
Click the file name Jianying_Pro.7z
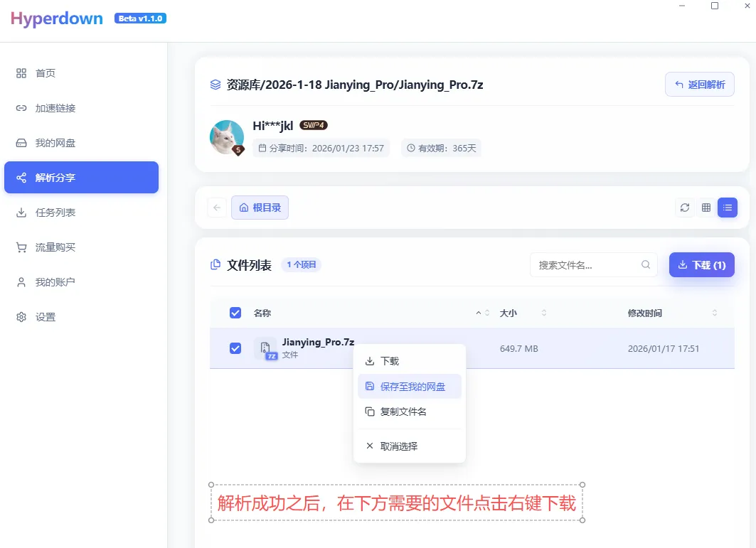click(x=318, y=342)
